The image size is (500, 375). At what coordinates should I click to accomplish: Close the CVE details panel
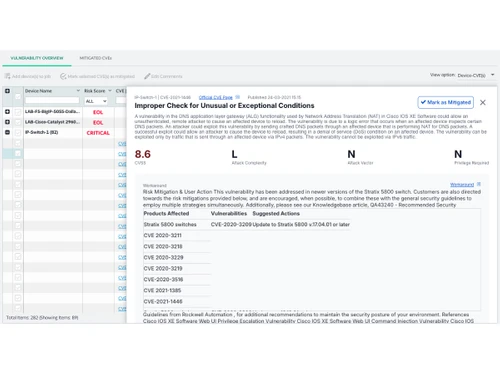pyautogui.click(x=483, y=103)
